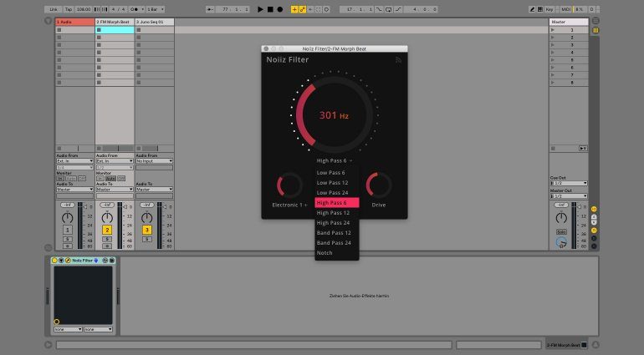
Task: Set track 1 monitor to In
Action: [x=60, y=179]
